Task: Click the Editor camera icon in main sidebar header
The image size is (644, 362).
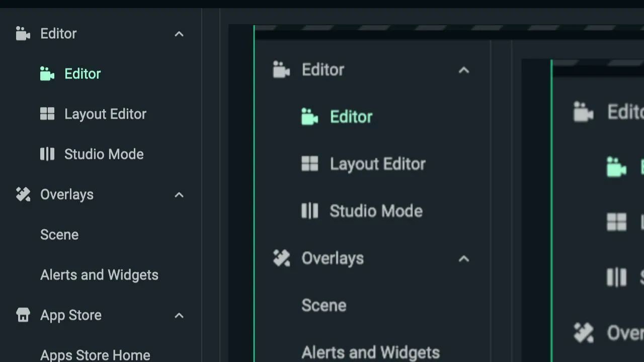Action: point(23,34)
